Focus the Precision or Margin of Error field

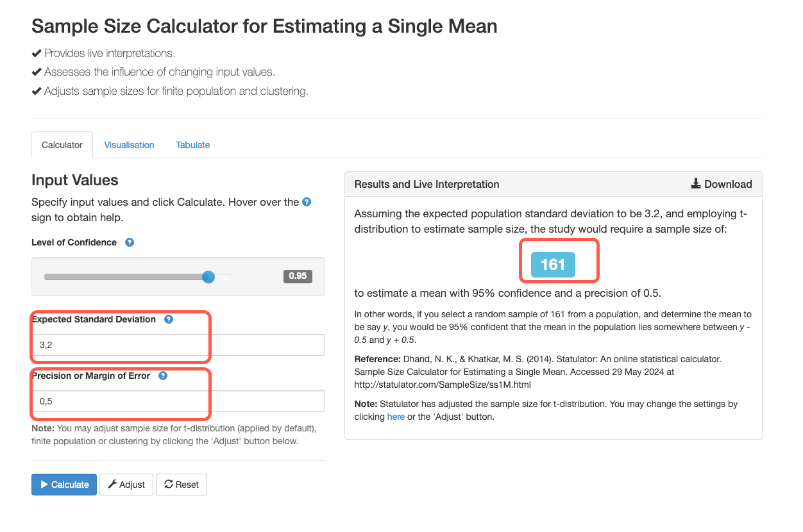[x=178, y=401]
